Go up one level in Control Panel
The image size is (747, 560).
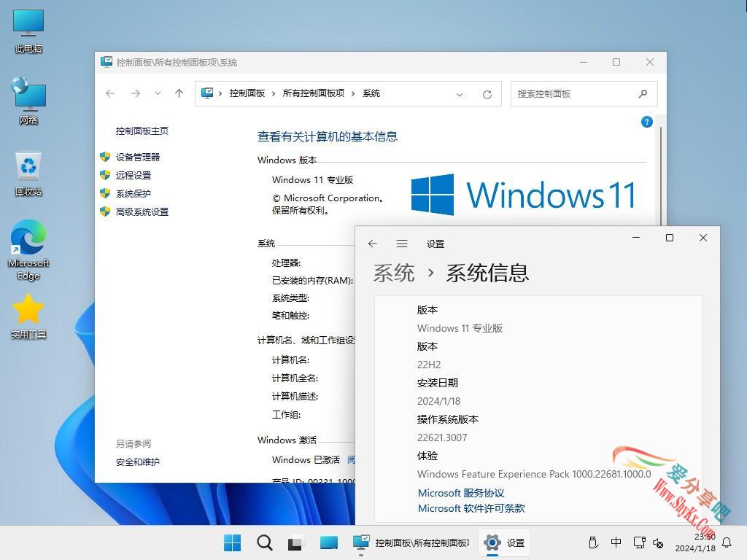click(179, 93)
